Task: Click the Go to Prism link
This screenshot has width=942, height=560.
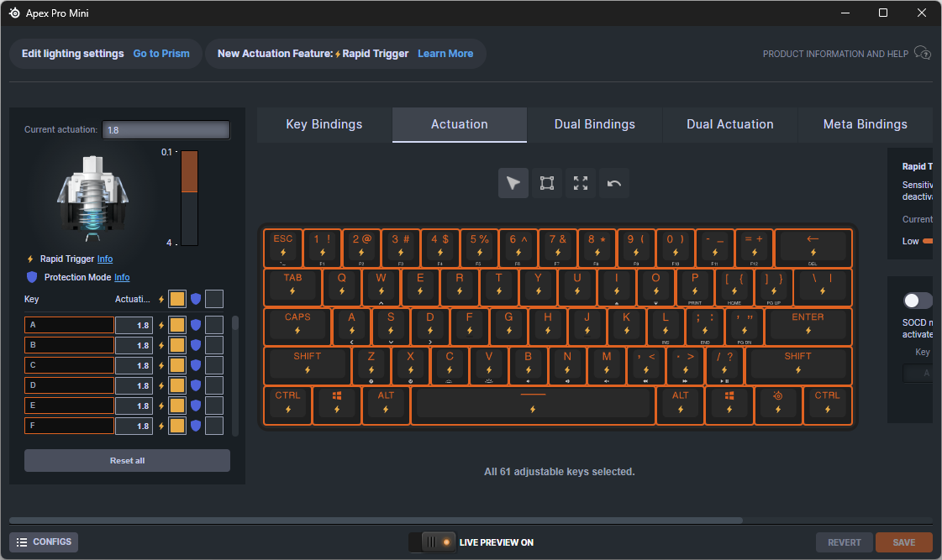Action: pos(161,54)
